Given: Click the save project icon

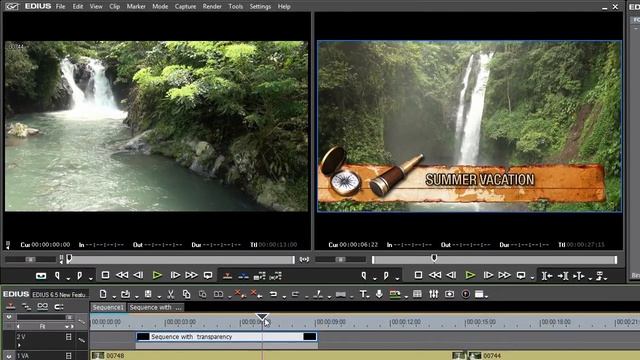Looking at the screenshot, I should [148, 294].
